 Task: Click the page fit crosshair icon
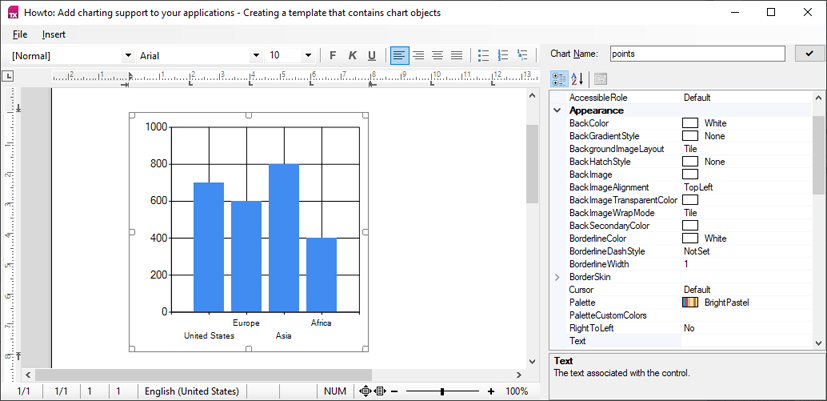[364, 391]
